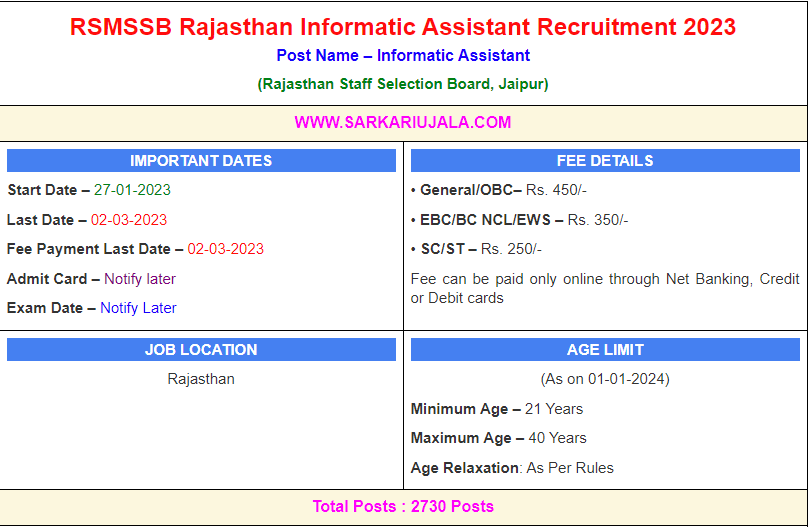Click the 'Post Name – Informatic Assistant' subtitle

tap(402, 56)
